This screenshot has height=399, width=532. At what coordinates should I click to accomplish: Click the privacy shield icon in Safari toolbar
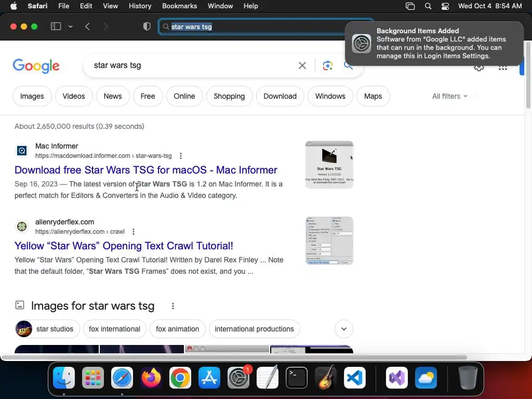point(147,26)
